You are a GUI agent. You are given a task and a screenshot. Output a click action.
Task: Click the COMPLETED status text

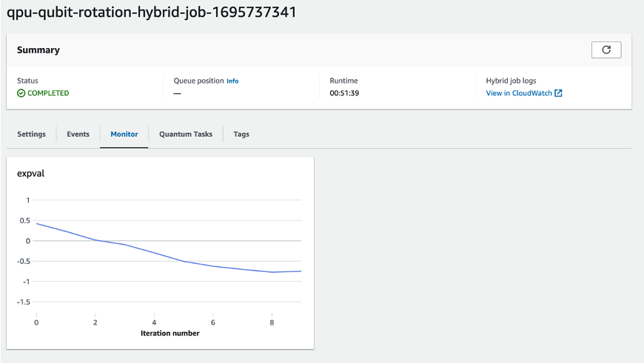pyautogui.click(x=48, y=93)
